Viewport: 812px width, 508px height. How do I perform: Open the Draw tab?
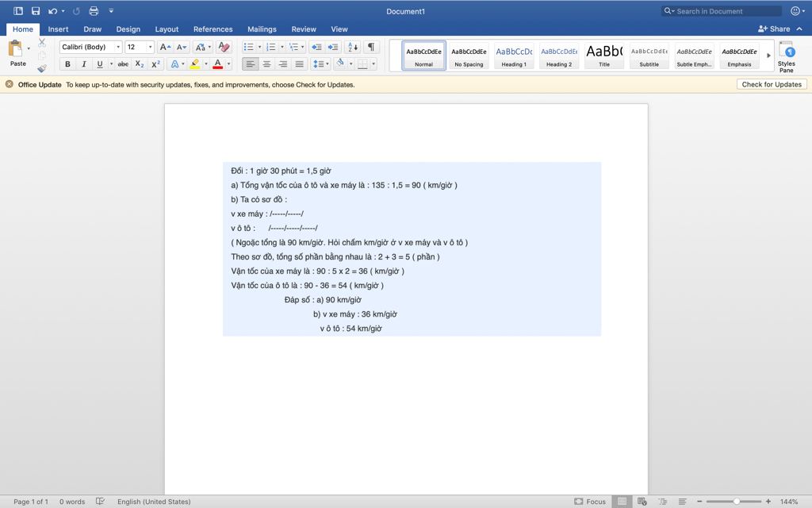coord(92,29)
